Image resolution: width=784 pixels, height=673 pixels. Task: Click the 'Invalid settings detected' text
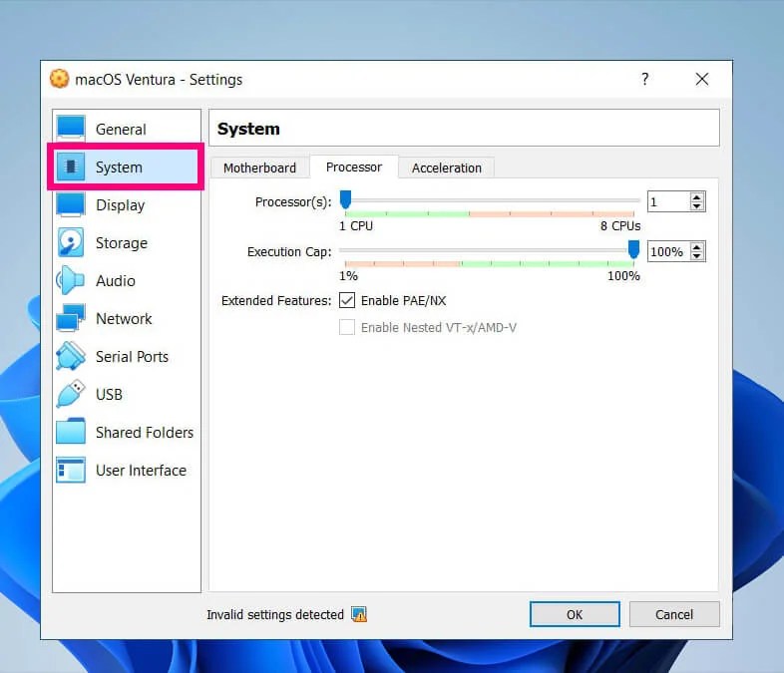[275, 614]
